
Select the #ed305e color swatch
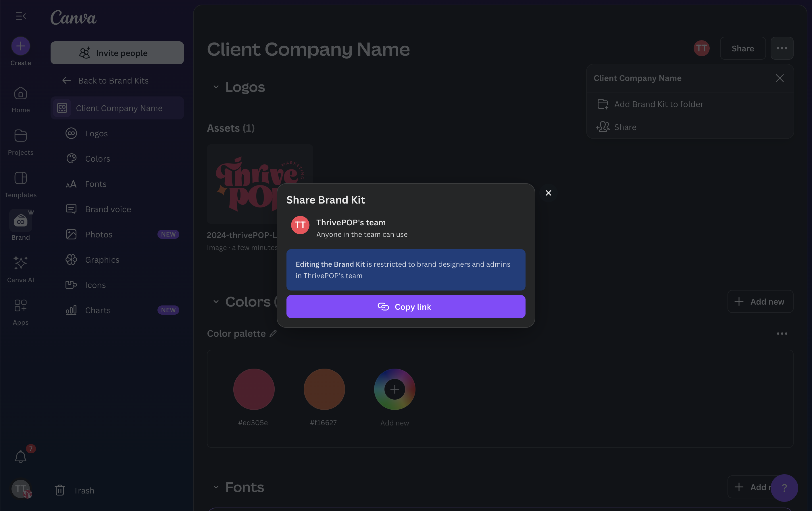click(x=254, y=389)
